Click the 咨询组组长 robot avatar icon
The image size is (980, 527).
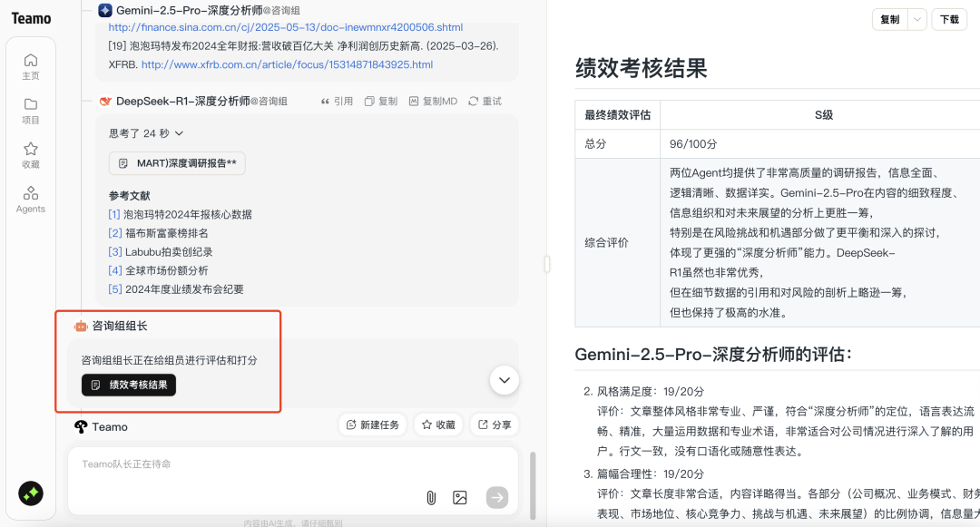click(81, 326)
